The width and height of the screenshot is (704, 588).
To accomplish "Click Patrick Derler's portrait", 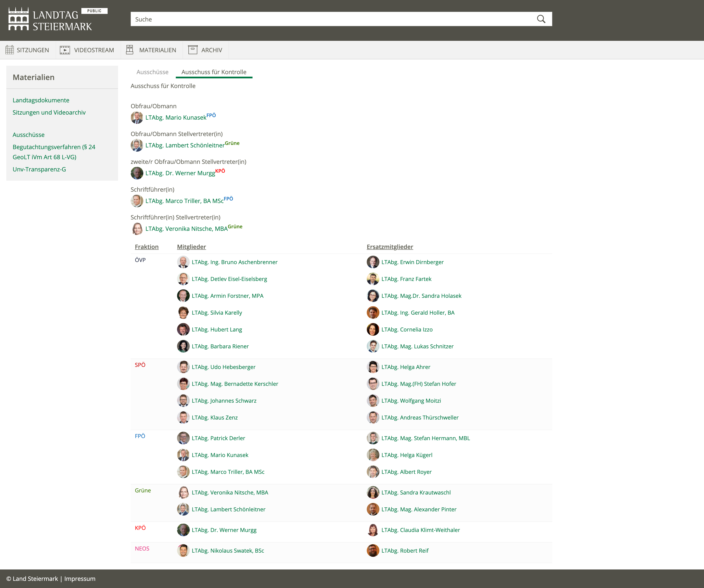I will coord(183,438).
